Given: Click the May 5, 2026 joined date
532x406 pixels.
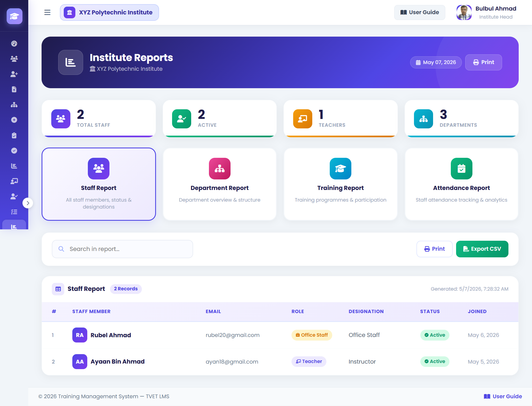Looking at the screenshot, I should [x=484, y=362].
